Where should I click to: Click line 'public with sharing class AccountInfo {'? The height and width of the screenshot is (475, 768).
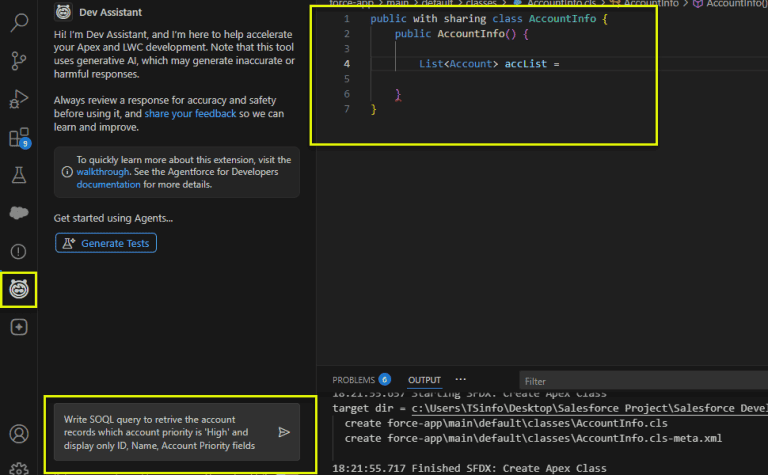[x=489, y=19]
